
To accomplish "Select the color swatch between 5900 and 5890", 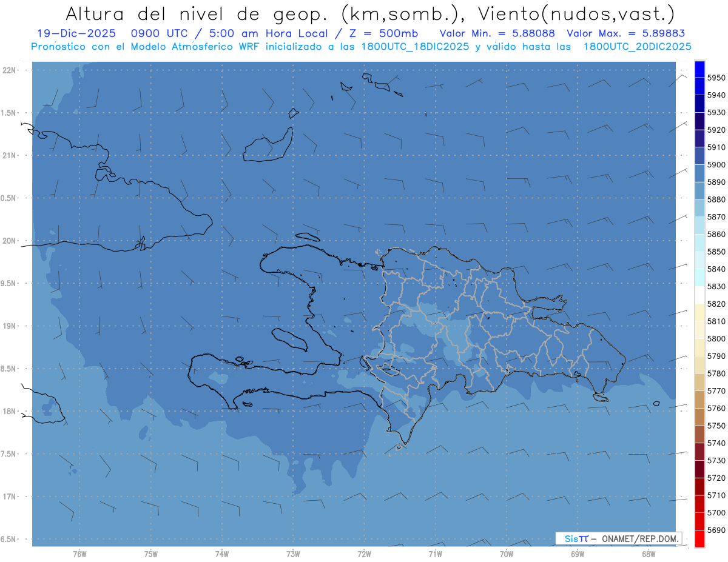I will pos(699,173).
